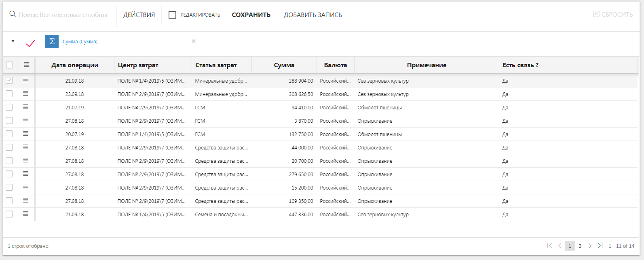The height and width of the screenshot is (260, 644).
Task: Click the blue sigma aggregate icon
Action: 52,42
